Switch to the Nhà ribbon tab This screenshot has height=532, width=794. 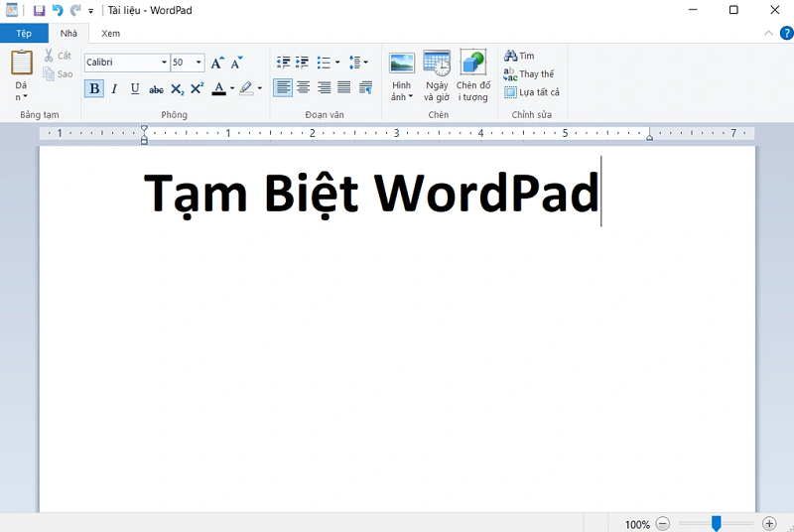(68, 34)
